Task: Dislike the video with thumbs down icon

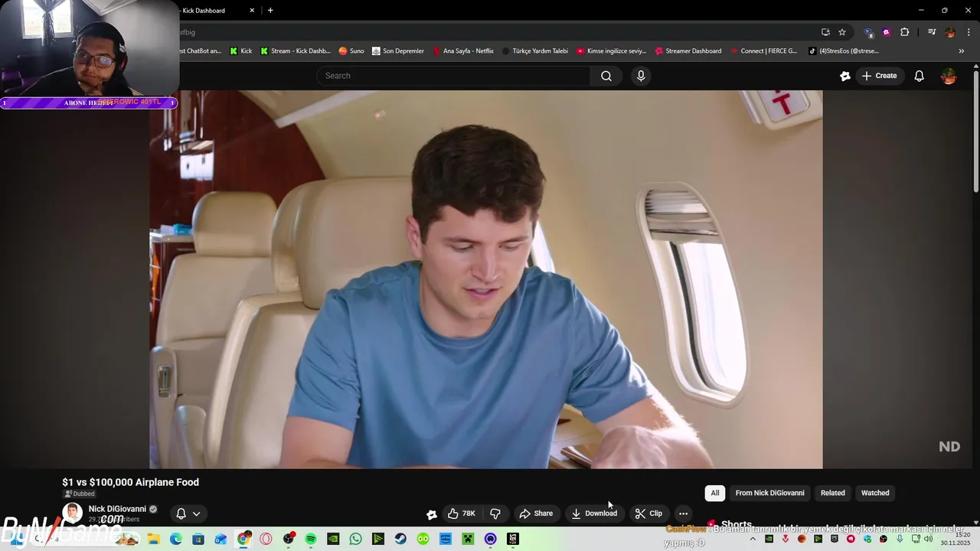Action: 495,514
